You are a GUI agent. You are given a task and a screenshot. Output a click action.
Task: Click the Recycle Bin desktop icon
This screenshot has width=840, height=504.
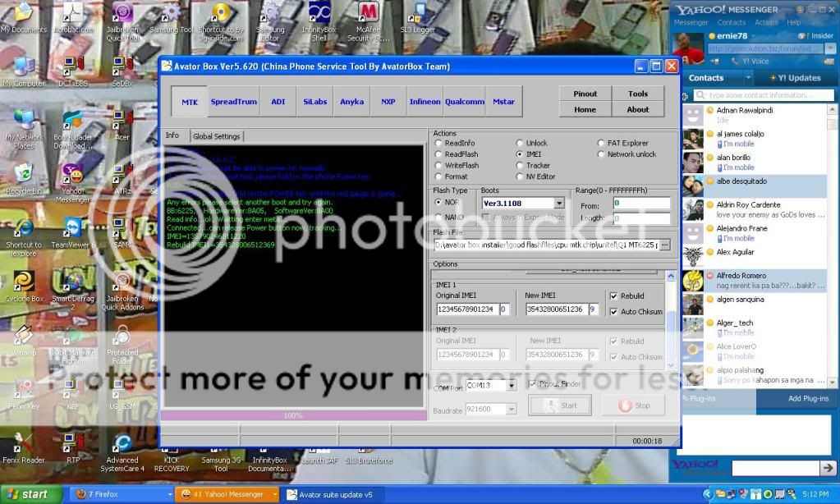[23, 174]
